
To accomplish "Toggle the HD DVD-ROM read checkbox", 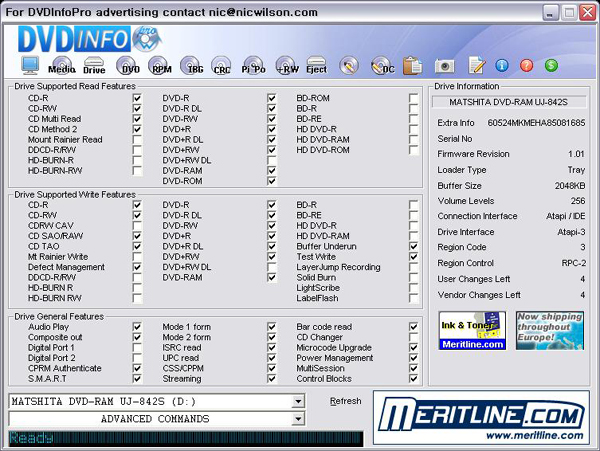I will [x=413, y=150].
